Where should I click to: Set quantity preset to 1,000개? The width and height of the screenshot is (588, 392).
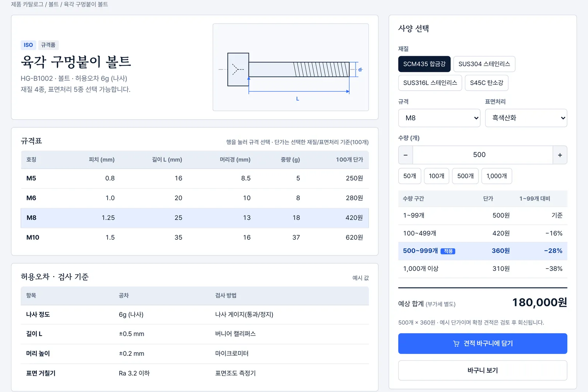496,176
